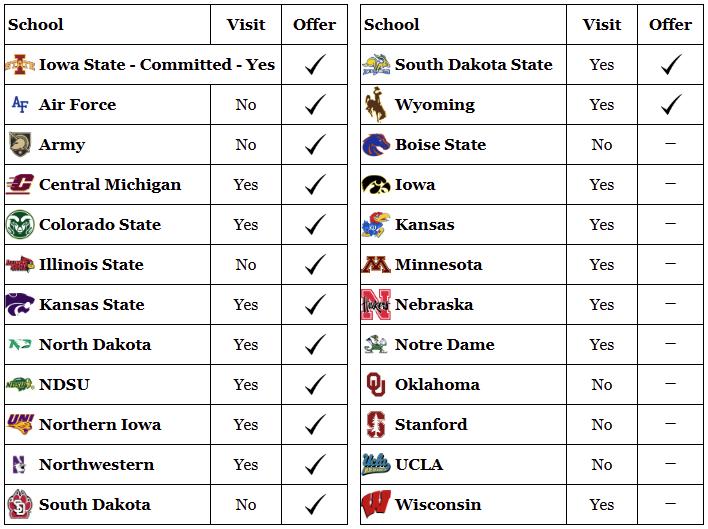Select the Oklahoma OU logo

(376, 384)
